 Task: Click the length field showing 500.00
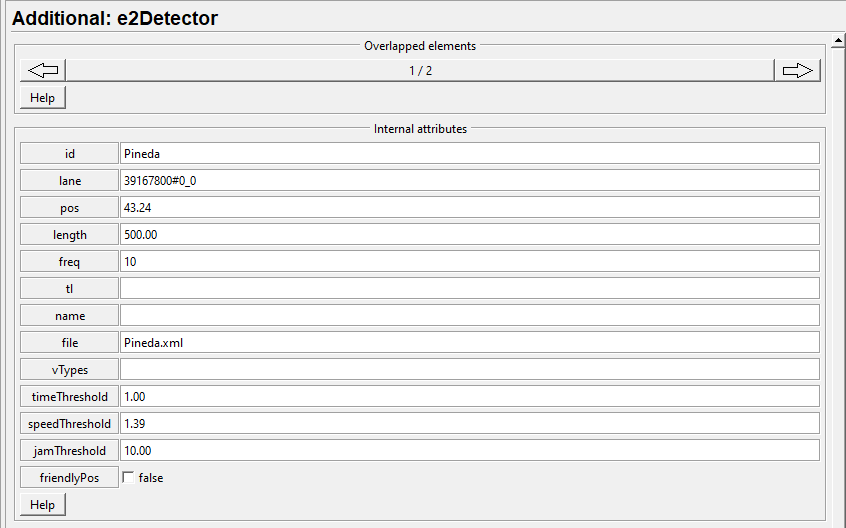[469, 235]
